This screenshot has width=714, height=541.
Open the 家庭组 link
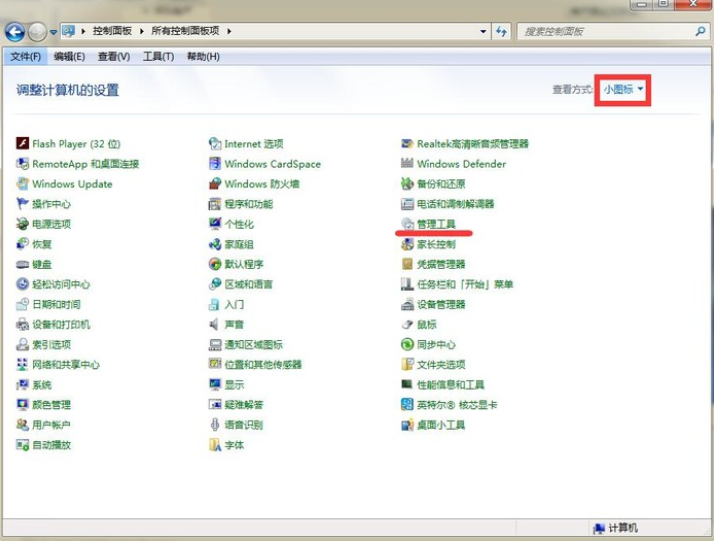[239, 244]
